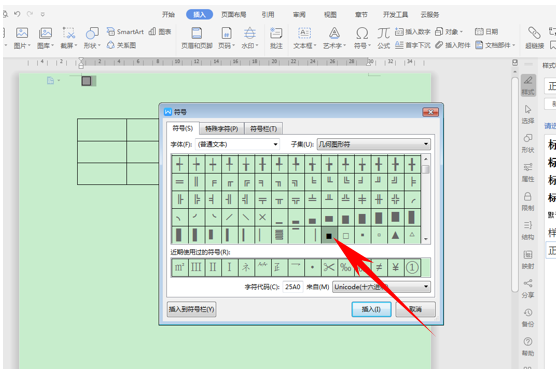Expand the 字体 font dropdown in the symbol dialog

click(x=275, y=144)
